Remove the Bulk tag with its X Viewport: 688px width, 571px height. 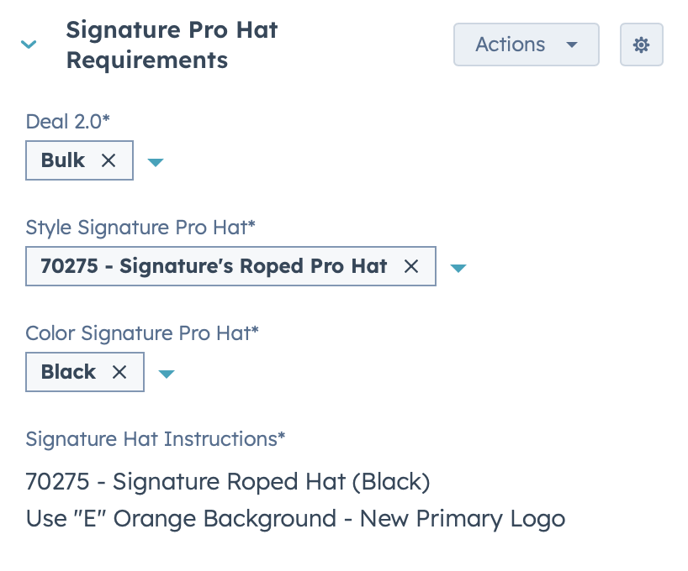pos(109,160)
